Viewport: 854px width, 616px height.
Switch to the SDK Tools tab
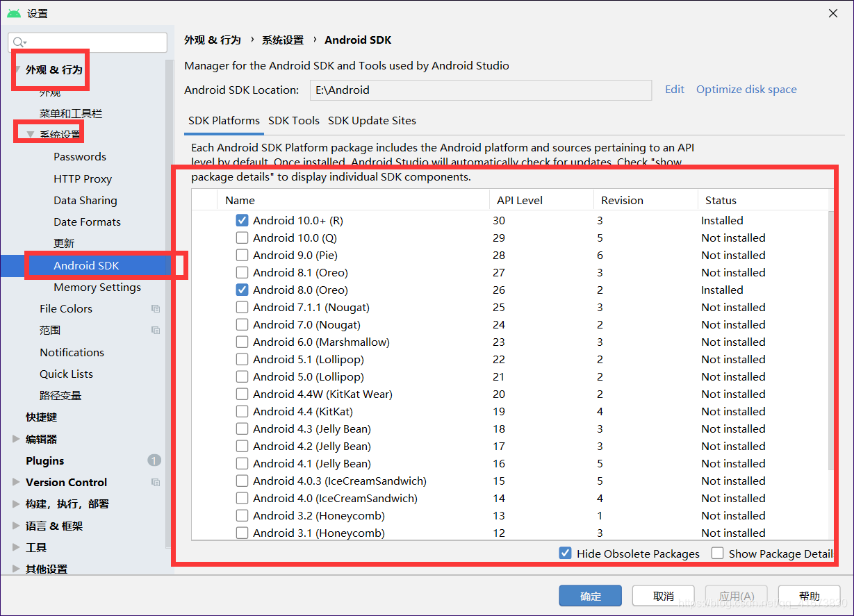click(x=294, y=121)
